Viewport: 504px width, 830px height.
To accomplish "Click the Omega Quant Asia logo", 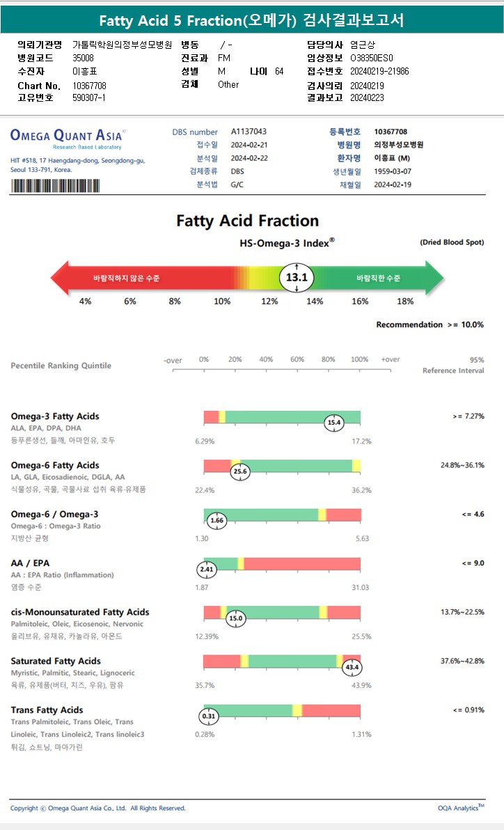I will click(68, 138).
